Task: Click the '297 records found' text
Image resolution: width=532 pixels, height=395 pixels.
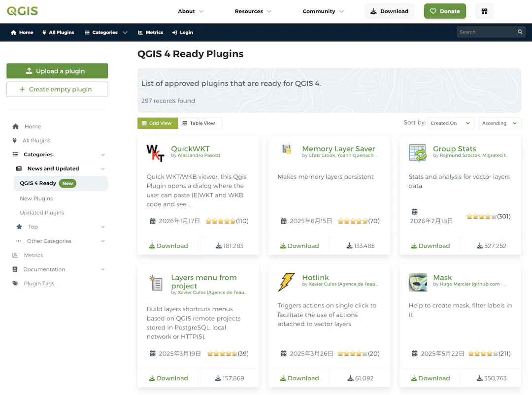Action: (168, 101)
